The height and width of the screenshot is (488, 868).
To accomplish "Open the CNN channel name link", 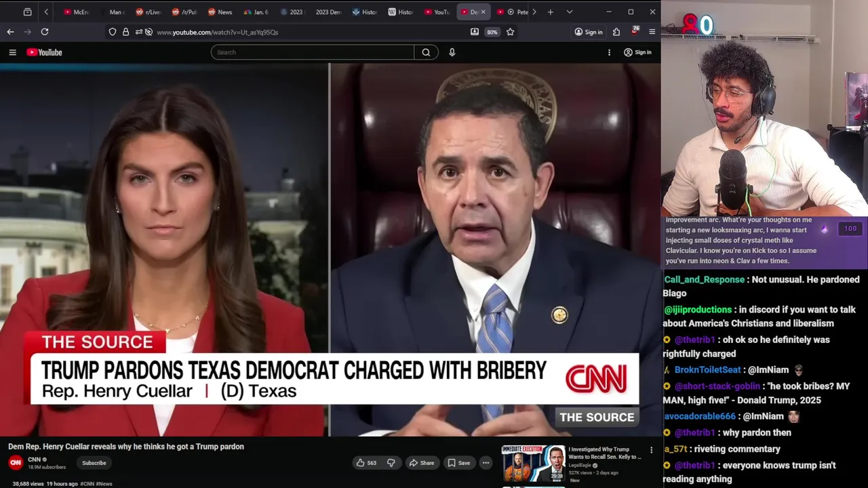I will [35, 460].
